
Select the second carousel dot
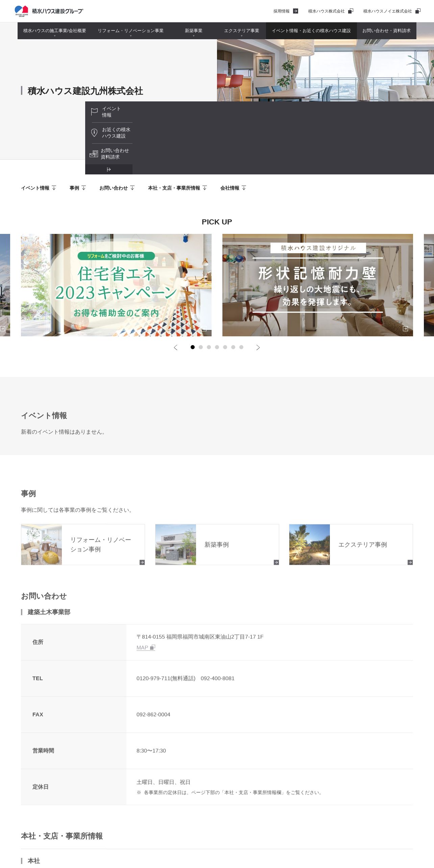201,347
